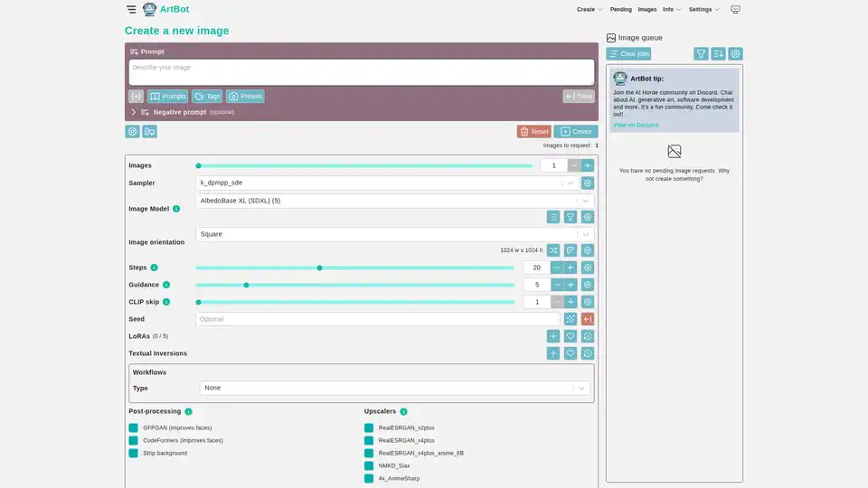Follow the View on Discord link

tap(636, 125)
